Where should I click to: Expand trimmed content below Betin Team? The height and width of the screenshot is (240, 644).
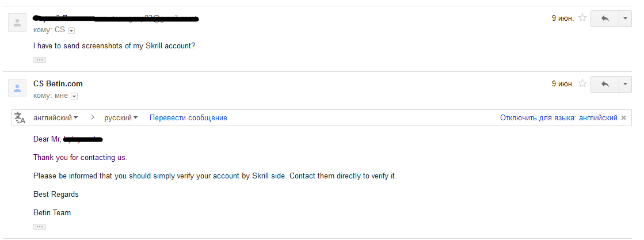pyautogui.click(x=40, y=227)
